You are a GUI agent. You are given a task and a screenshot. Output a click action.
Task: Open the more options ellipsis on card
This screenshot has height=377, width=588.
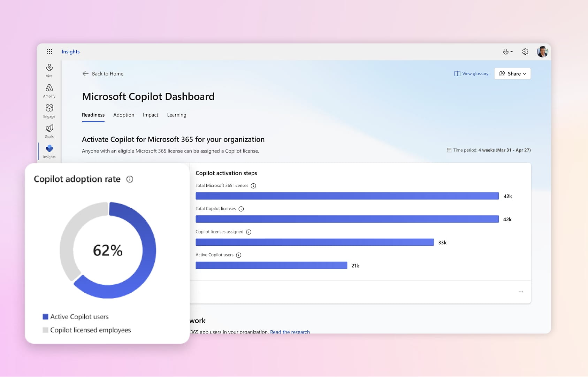click(521, 292)
